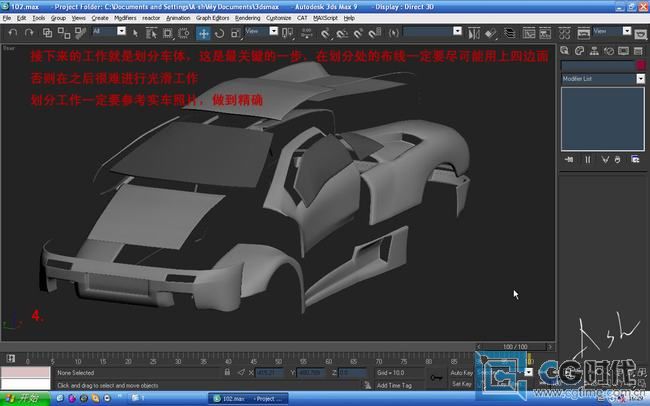
Task: Open the File menu
Action: pyautogui.click(x=7, y=18)
